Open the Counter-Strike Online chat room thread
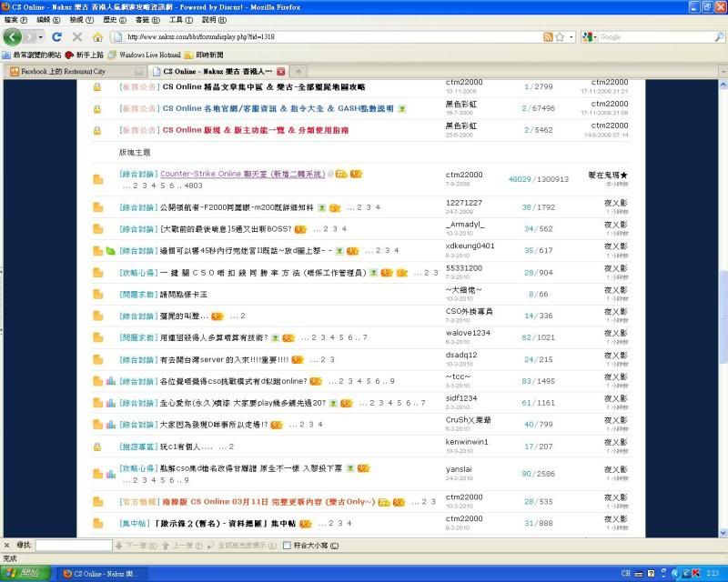The width and height of the screenshot is (728, 582). (x=242, y=174)
